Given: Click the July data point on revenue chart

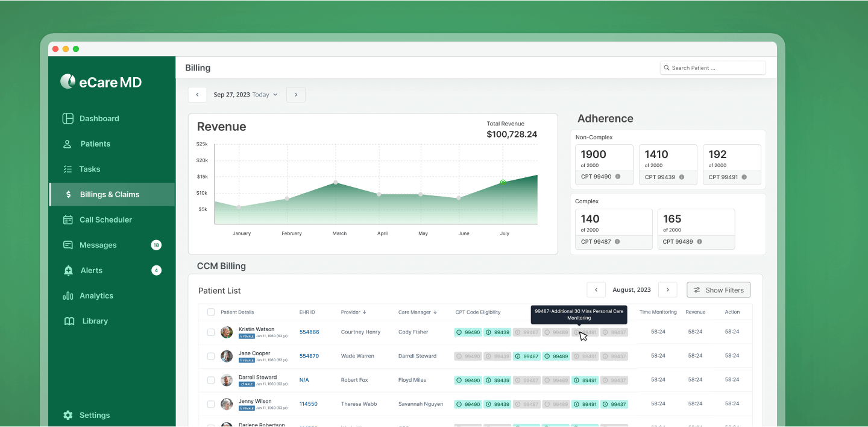Looking at the screenshot, I should pos(503,182).
